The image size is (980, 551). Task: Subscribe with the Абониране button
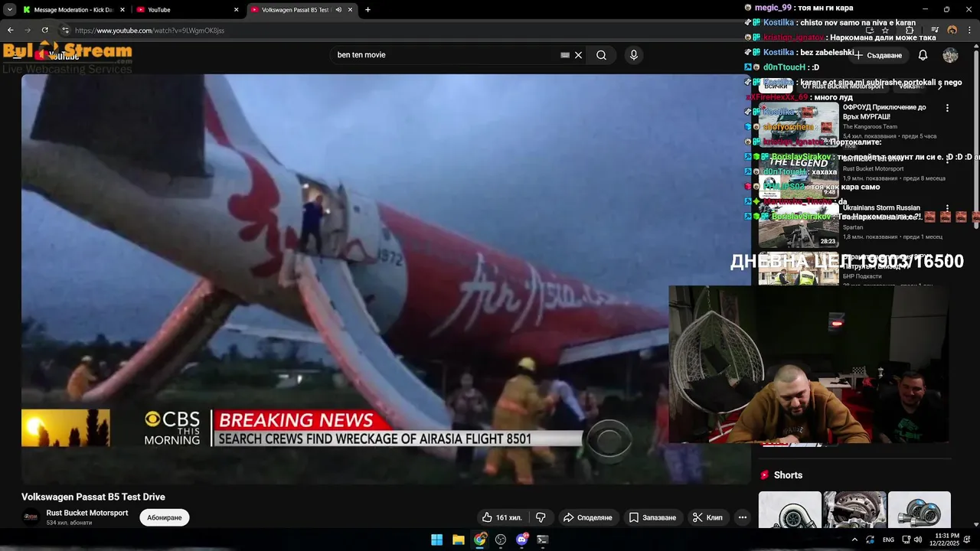coord(165,518)
